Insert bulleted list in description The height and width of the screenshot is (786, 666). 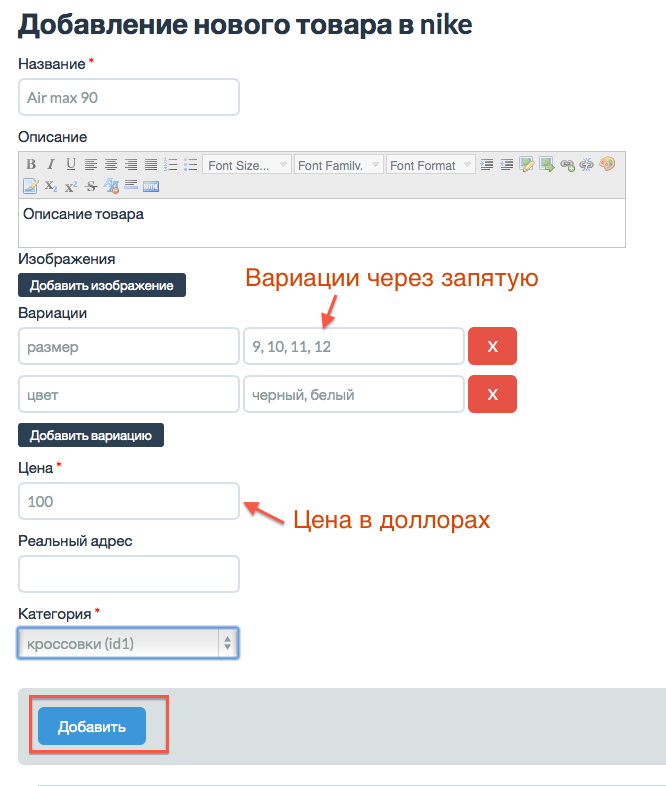pyautogui.click(x=190, y=164)
